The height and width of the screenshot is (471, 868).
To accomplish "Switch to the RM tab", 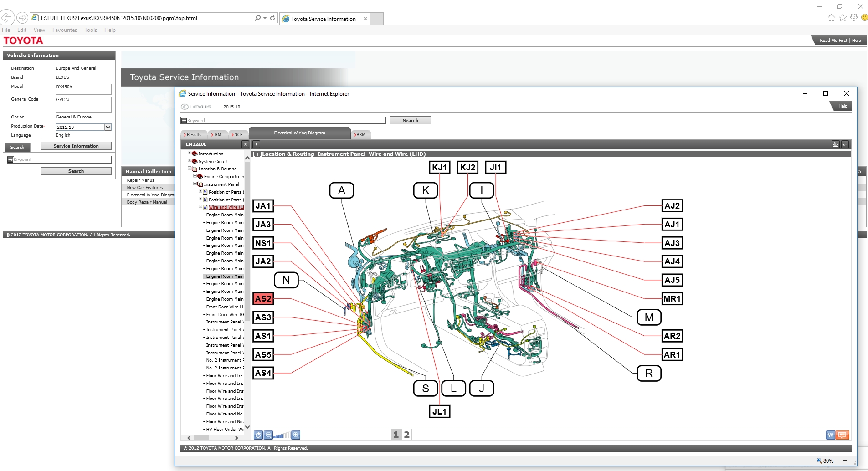I will point(217,135).
